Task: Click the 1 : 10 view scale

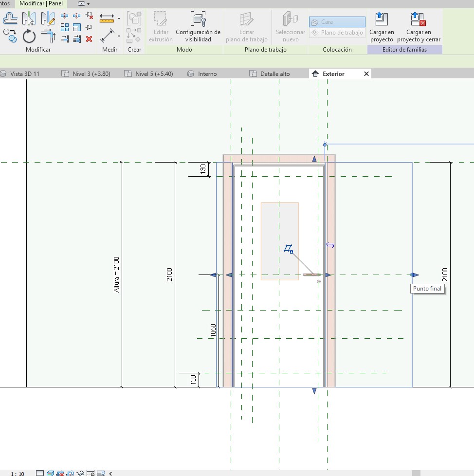Action: coord(18,473)
